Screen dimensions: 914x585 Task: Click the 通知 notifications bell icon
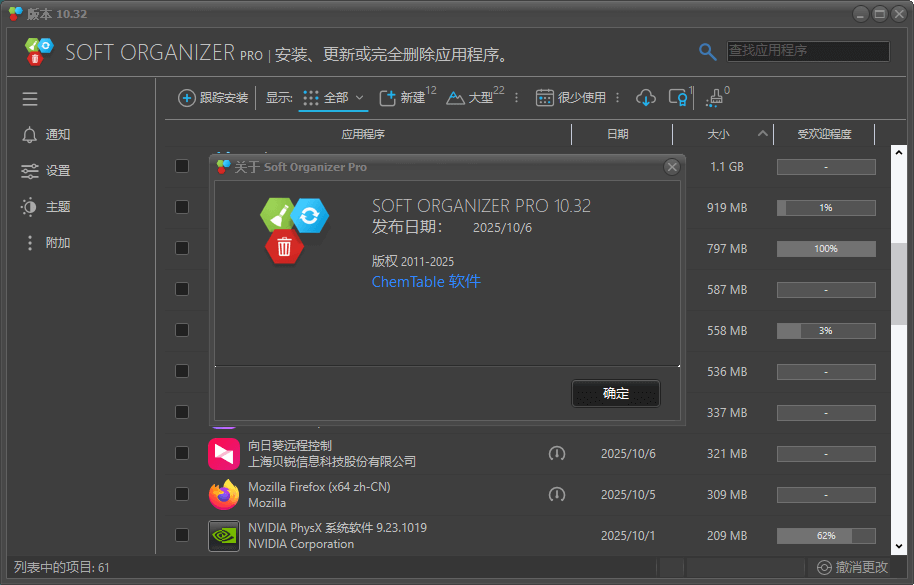click(x=30, y=134)
